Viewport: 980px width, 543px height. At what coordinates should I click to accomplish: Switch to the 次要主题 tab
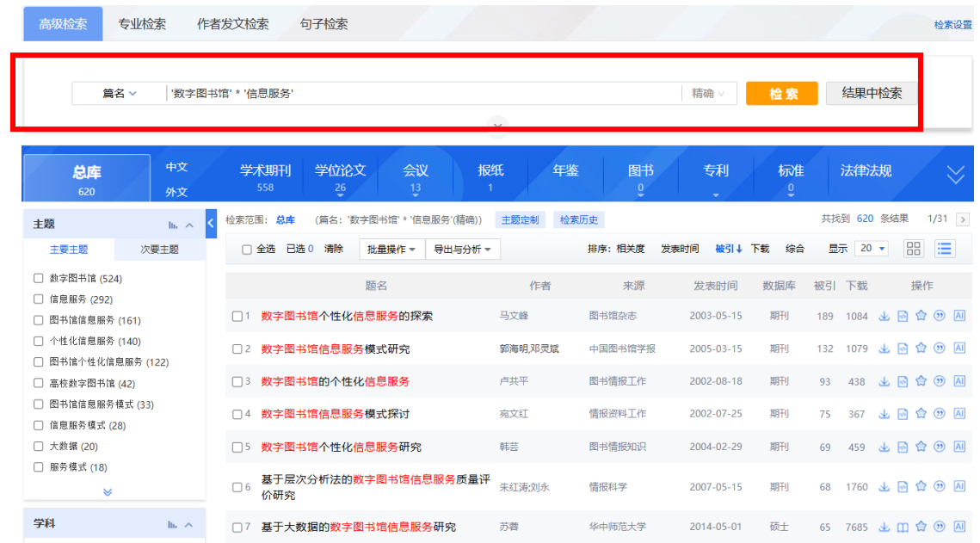point(159,250)
